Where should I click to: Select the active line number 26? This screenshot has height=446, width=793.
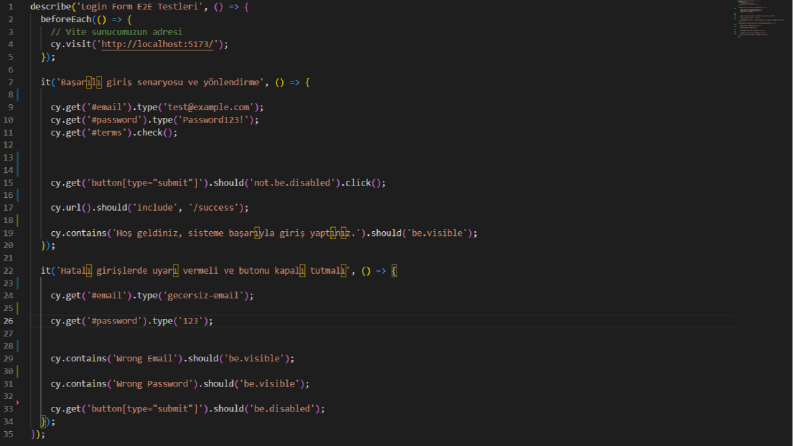click(8, 321)
